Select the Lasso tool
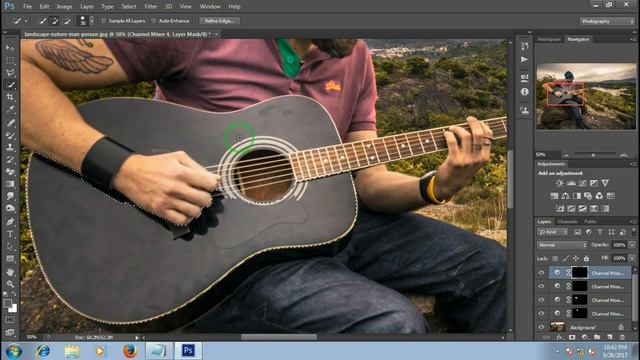Image resolution: width=640 pixels, height=360 pixels. [x=10, y=73]
